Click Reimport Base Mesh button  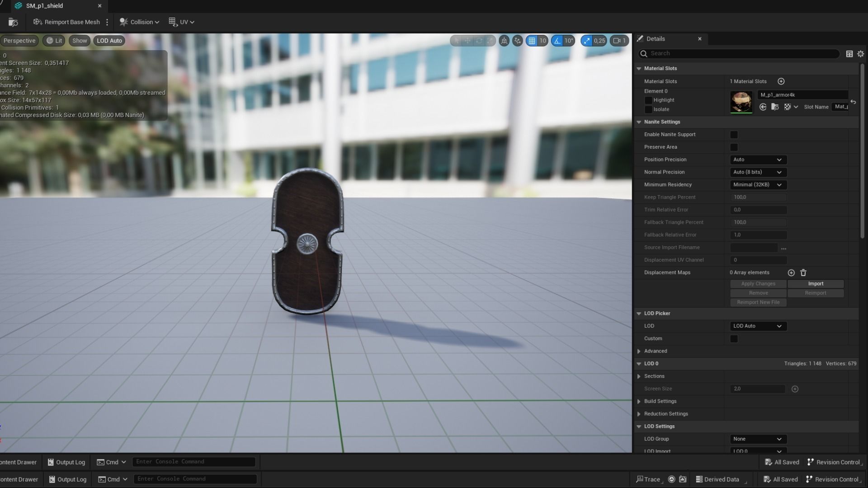coord(67,22)
